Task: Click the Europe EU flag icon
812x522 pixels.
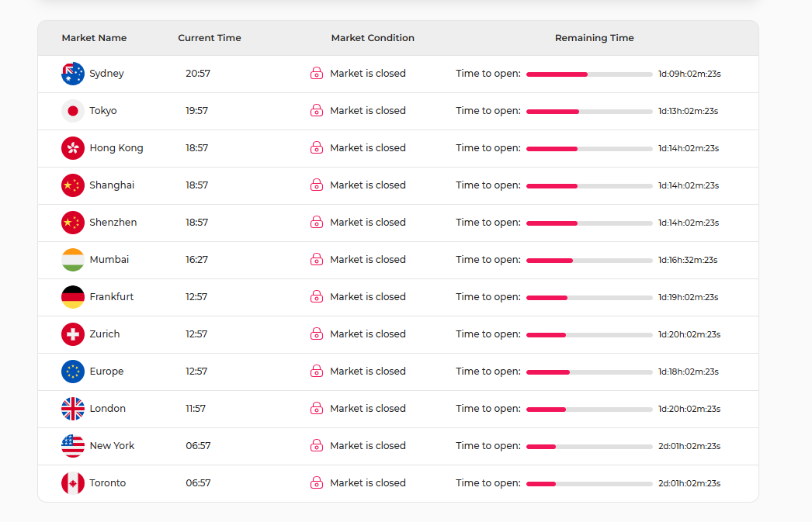Action: (73, 372)
